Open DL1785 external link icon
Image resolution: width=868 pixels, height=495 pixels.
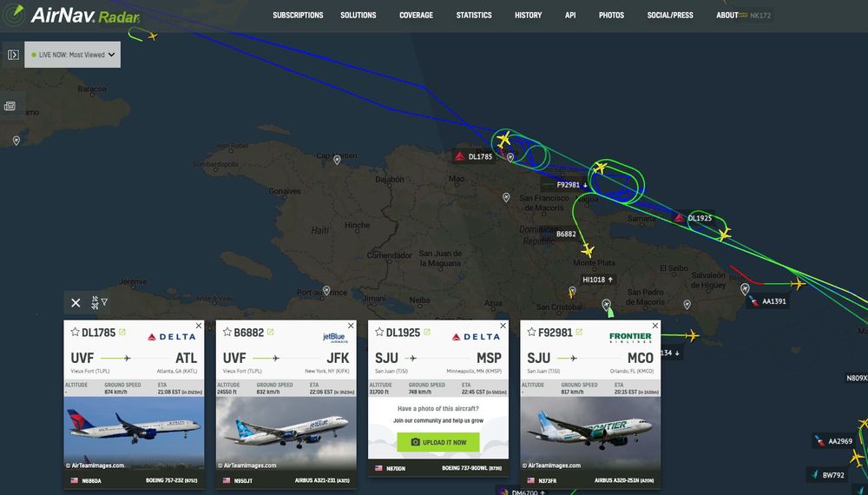(x=122, y=333)
